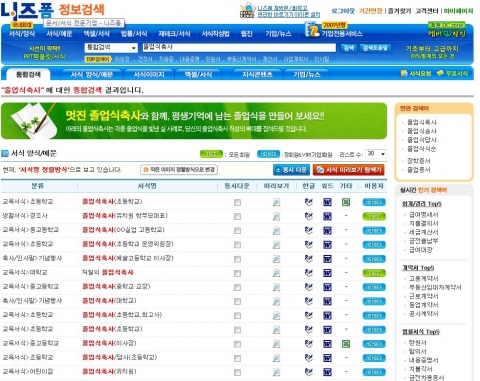
Task: Open the 재테크/서식 menu item
Action: coord(174,34)
